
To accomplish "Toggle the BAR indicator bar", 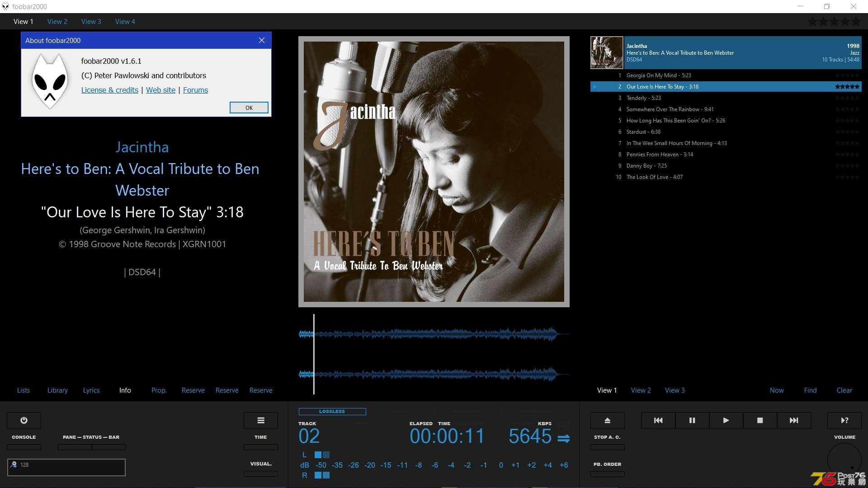I will point(109,447).
